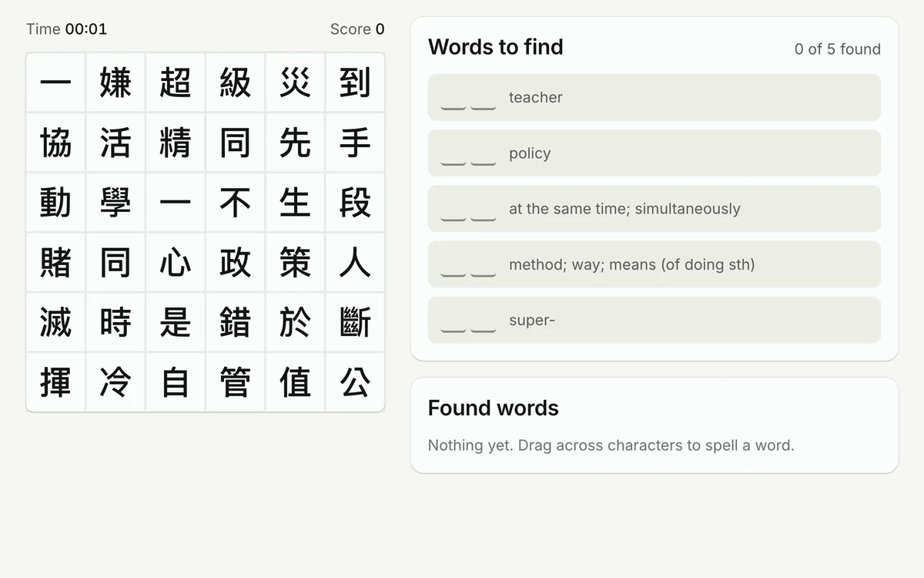Choose the 管 tile
The height and width of the screenshot is (578, 924).
[x=236, y=382]
